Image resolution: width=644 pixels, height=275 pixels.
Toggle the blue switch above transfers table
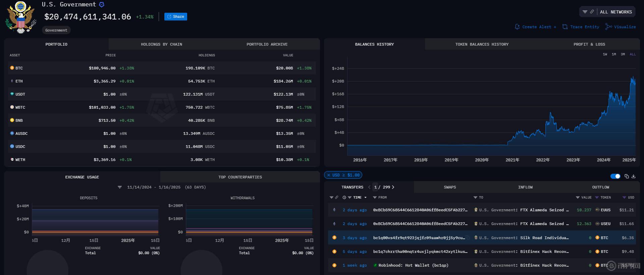(x=615, y=176)
